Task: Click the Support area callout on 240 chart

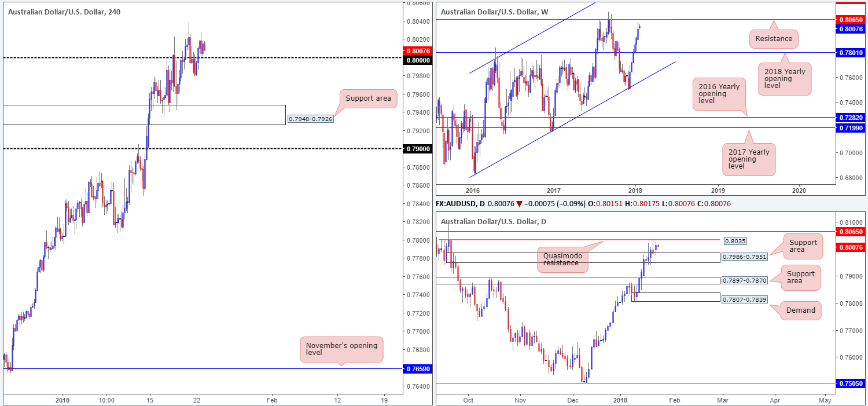Action: click(x=369, y=98)
